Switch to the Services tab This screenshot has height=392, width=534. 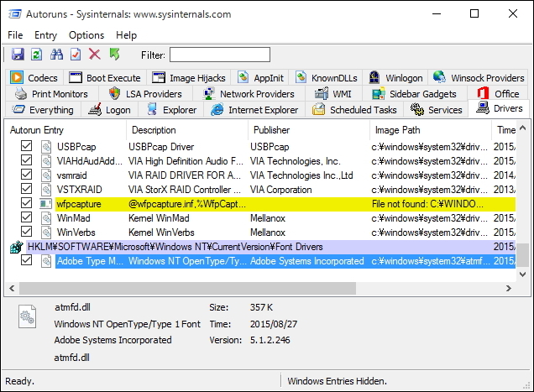coord(437,110)
